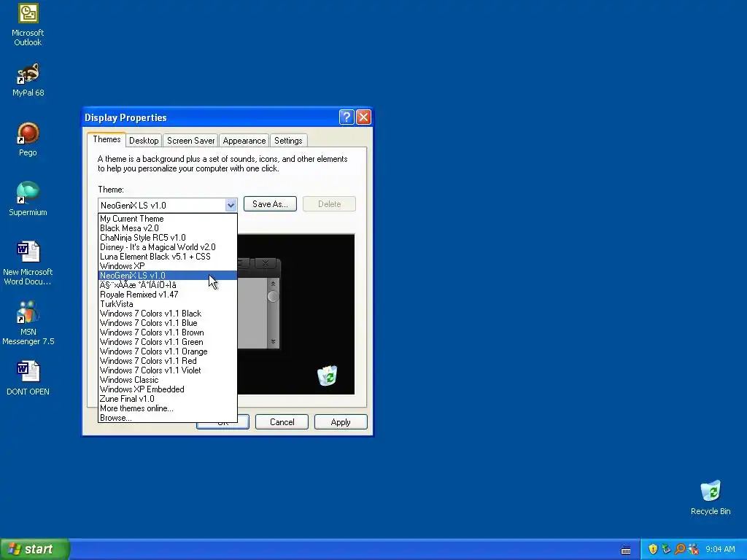The width and height of the screenshot is (747, 560).
Task: Choose Black Mesa v2.0 theme
Action: [x=167, y=228]
